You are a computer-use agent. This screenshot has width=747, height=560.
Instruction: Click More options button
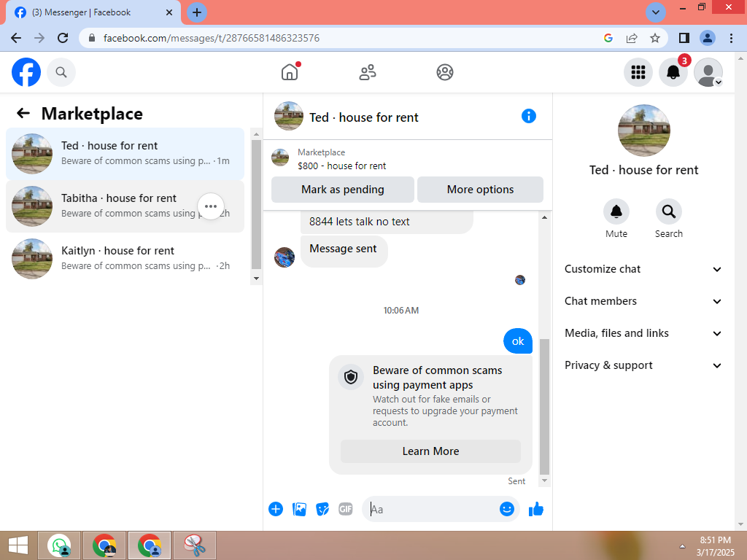coord(480,190)
